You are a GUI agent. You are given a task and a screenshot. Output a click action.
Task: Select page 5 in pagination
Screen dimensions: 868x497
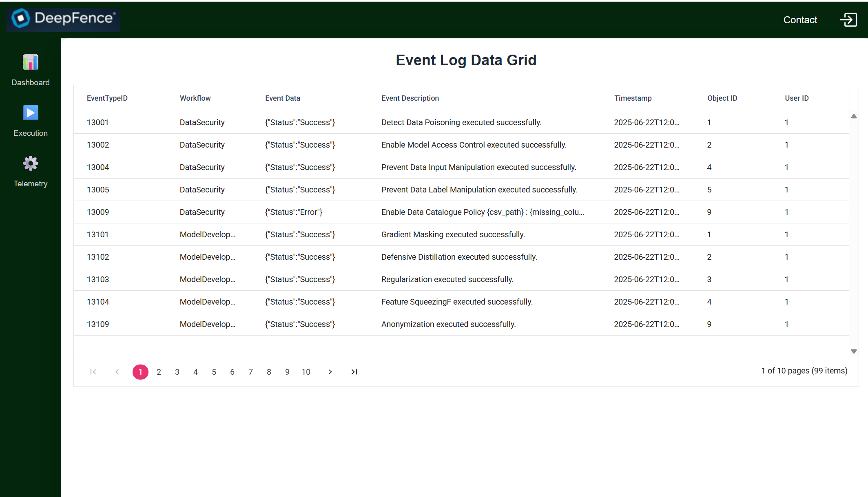pos(214,372)
